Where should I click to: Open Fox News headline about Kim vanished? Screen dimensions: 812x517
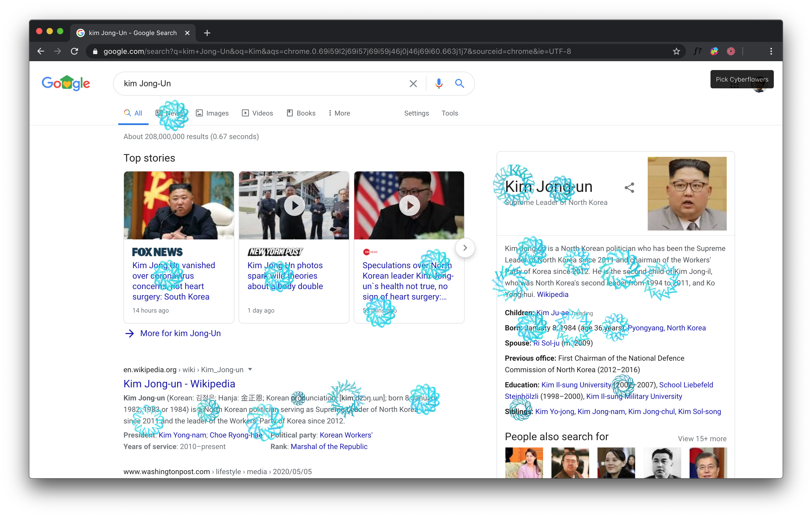pyautogui.click(x=174, y=281)
